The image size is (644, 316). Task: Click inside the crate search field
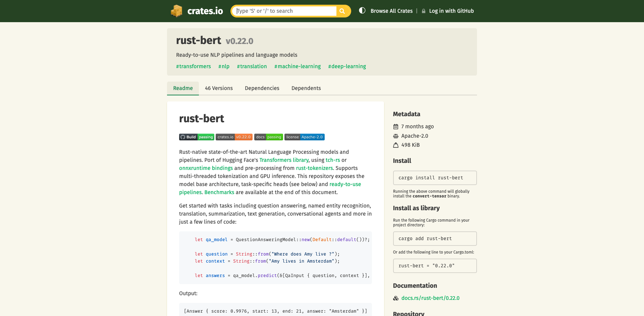click(x=285, y=11)
